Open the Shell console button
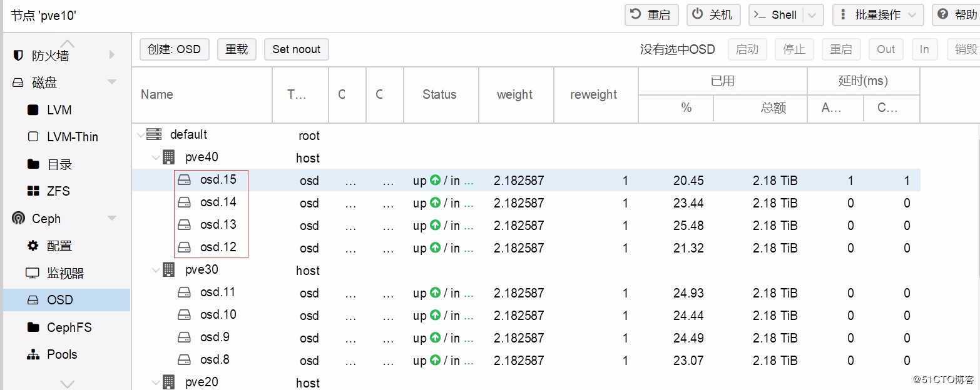Image resolution: width=980 pixels, height=390 pixels. pyautogui.click(x=776, y=15)
